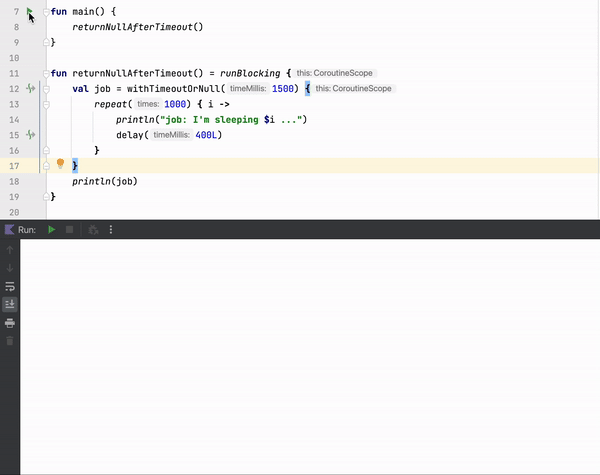Screen dimensions: 600x475
Task: Collapse the returnNullAfterTimeout function fold marker
Action: [46, 74]
